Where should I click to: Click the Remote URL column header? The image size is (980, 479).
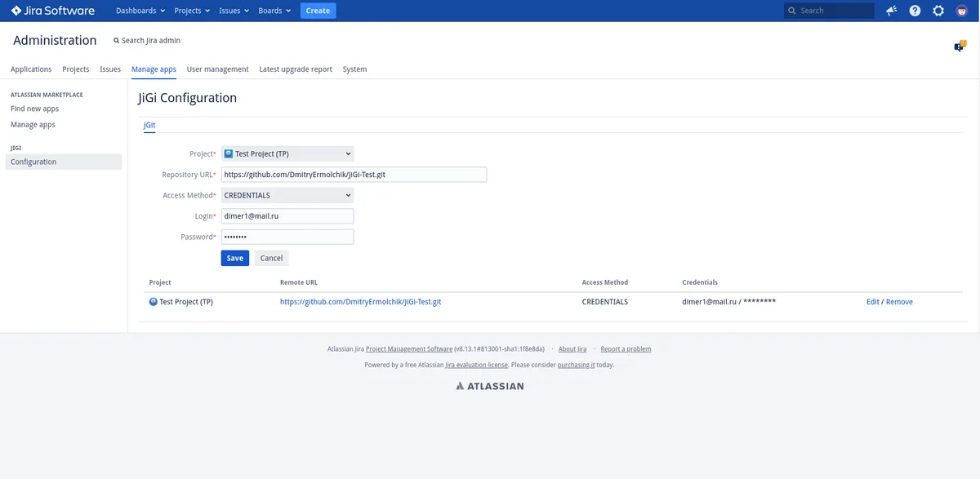click(299, 282)
